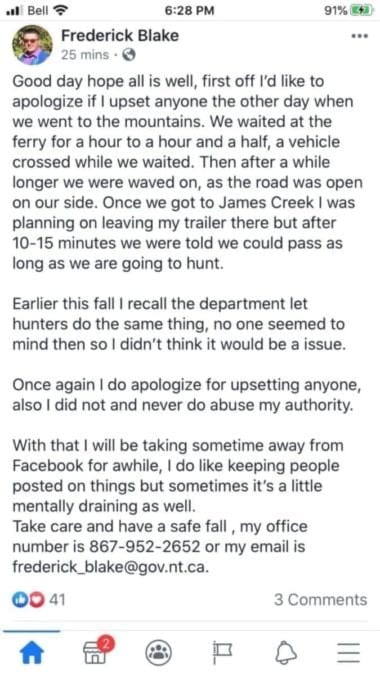This screenshot has height=675, width=380.
Task: View the 41 reactions count
Action: [57, 600]
